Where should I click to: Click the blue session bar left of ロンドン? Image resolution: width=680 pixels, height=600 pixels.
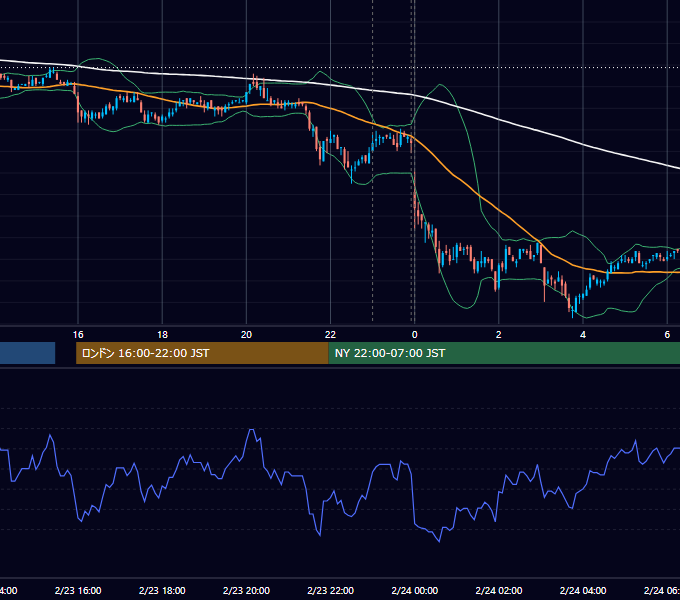(27, 353)
